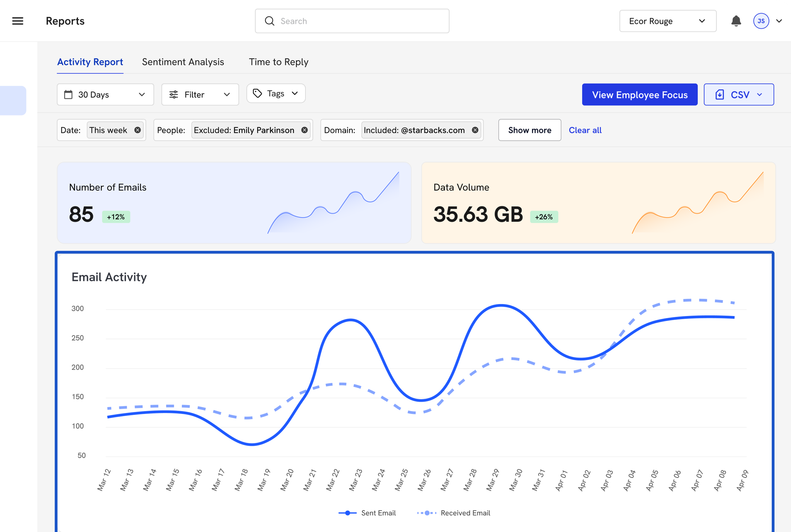Click the View Employee Focus button

pos(640,95)
